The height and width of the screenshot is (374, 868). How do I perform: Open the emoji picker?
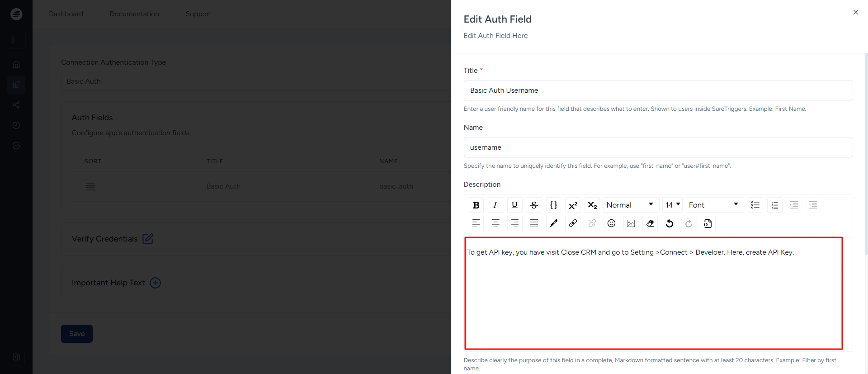click(x=611, y=223)
